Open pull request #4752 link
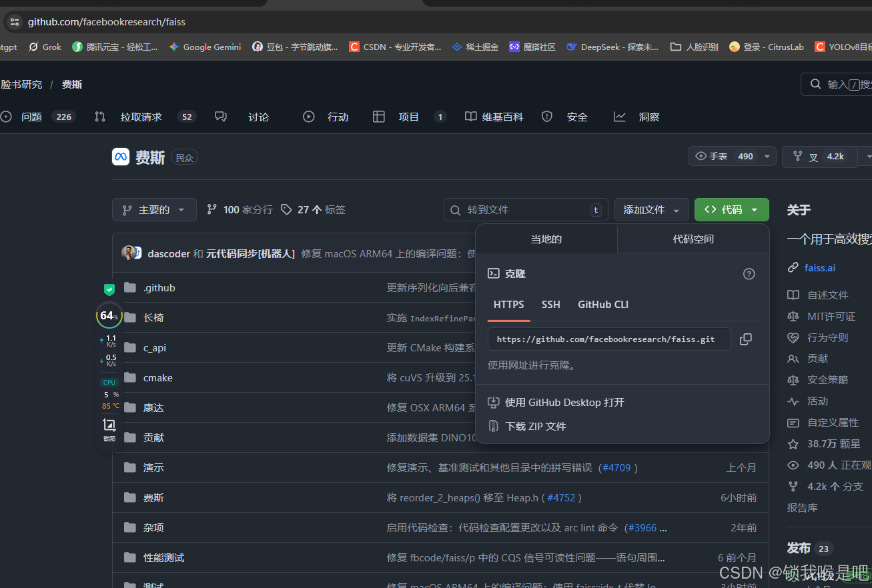The height and width of the screenshot is (588, 872). pos(562,498)
